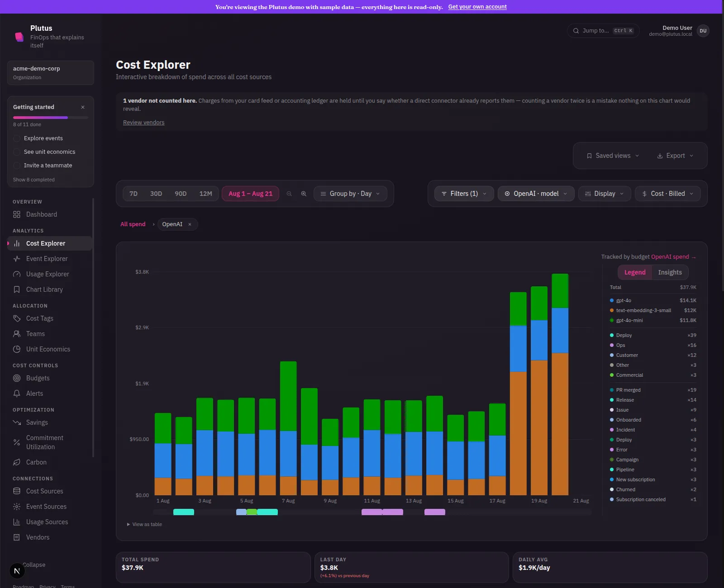
Task: Click purple event marker near 14 Aug
Action: 435,512
